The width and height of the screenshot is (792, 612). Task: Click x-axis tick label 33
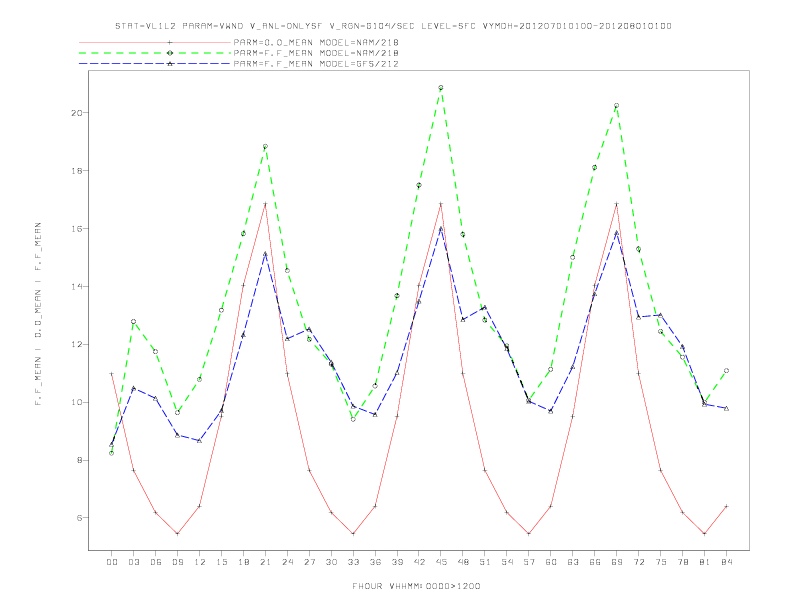pyautogui.click(x=353, y=562)
